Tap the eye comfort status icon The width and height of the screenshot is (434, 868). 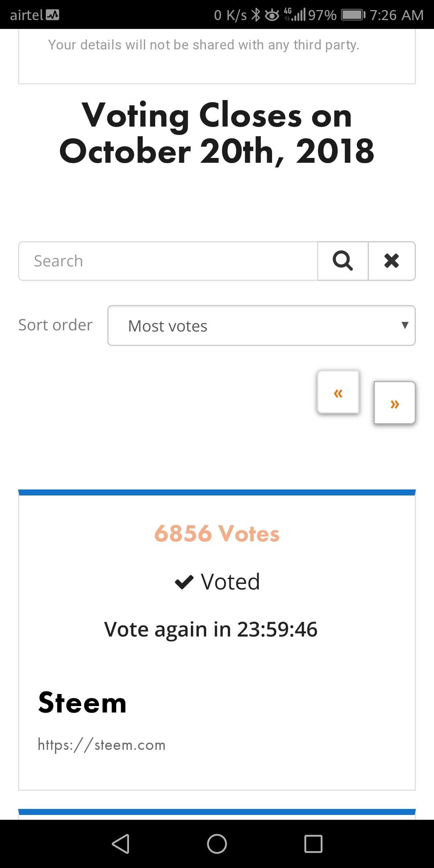point(272,15)
